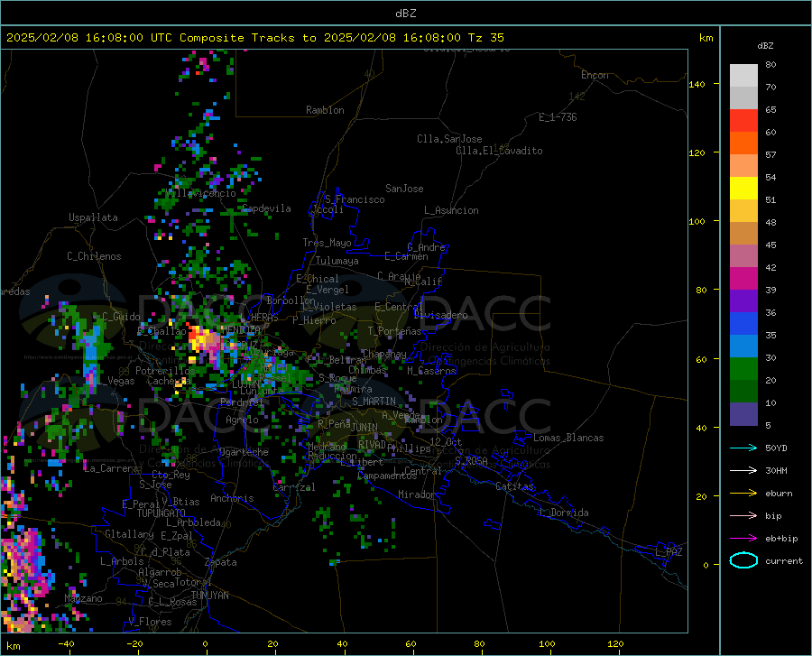This screenshot has height=656, width=812.
Task: Click the E_1-736 map label
Action: coord(558,117)
